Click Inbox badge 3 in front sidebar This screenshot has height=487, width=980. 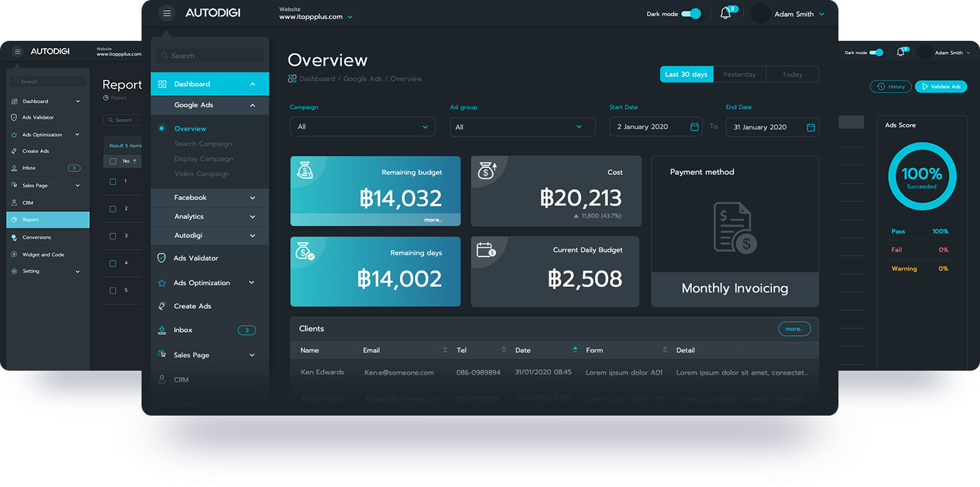click(246, 331)
